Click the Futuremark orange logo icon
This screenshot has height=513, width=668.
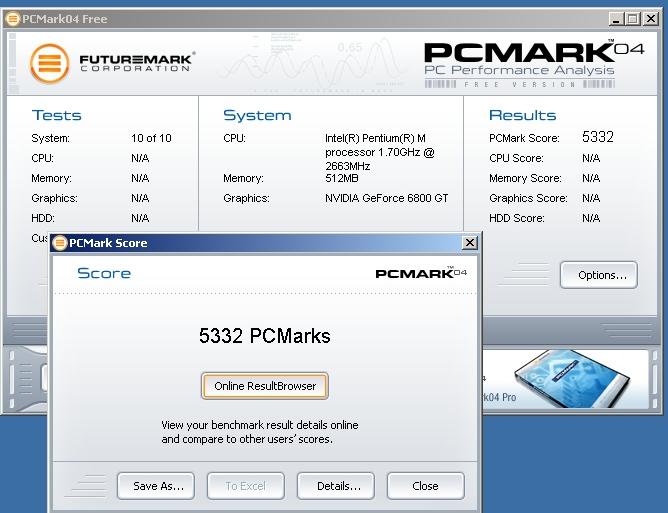click(x=50, y=63)
